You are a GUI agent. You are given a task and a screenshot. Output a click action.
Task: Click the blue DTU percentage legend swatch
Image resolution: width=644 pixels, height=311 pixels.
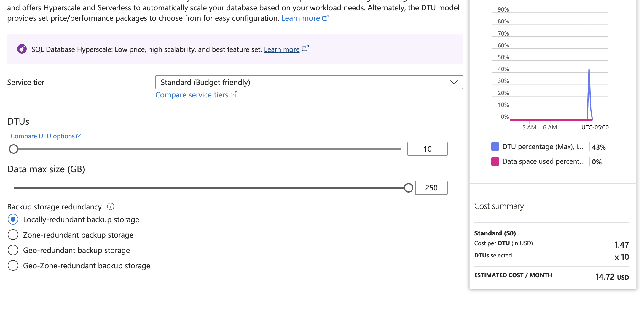(495, 147)
